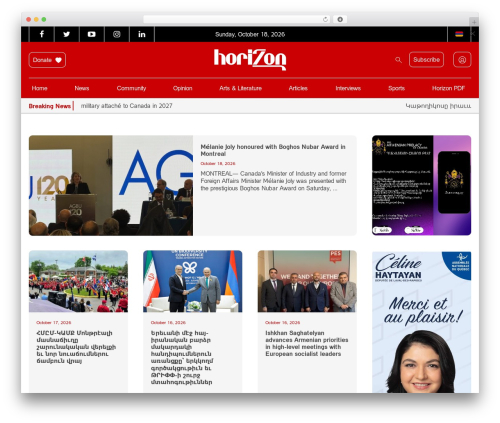Image resolution: width=500 pixels, height=423 pixels.
Task: Go to the Home menu item
Action: tap(39, 88)
